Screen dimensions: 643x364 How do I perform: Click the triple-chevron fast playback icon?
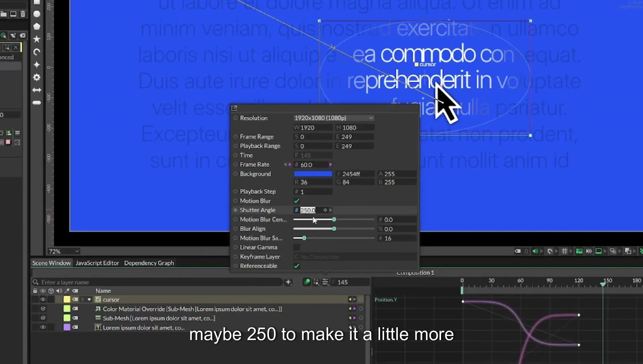pyautogui.click(x=589, y=251)
